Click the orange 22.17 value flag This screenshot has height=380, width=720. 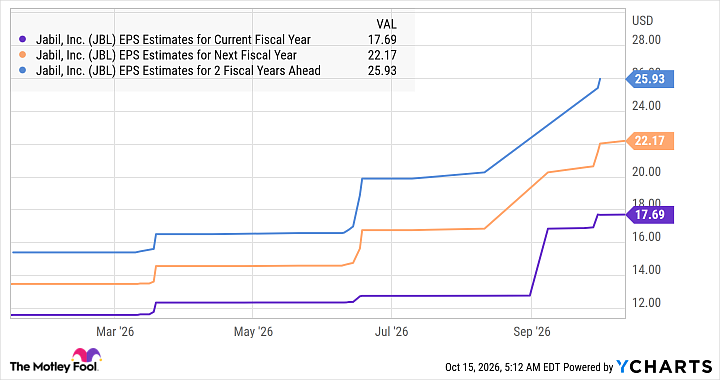pos(650,141)
